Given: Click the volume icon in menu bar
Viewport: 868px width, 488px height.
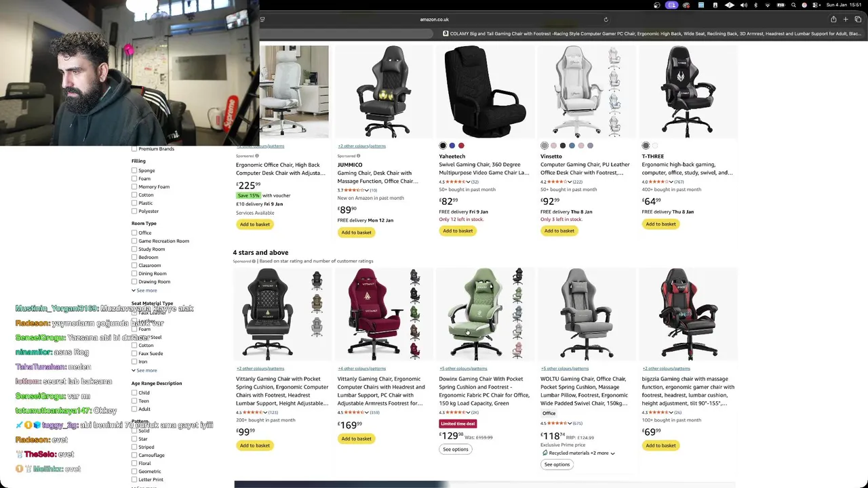Looking at the screenshot, I should (x=743, y=5).
